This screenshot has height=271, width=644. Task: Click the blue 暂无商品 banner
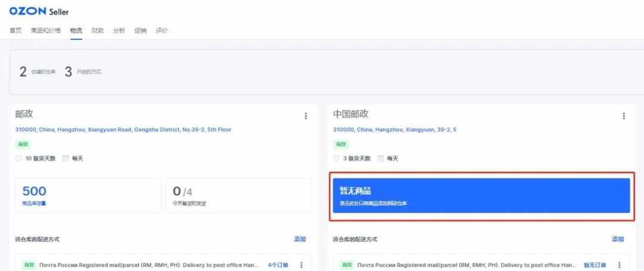(x=481, y=195)
